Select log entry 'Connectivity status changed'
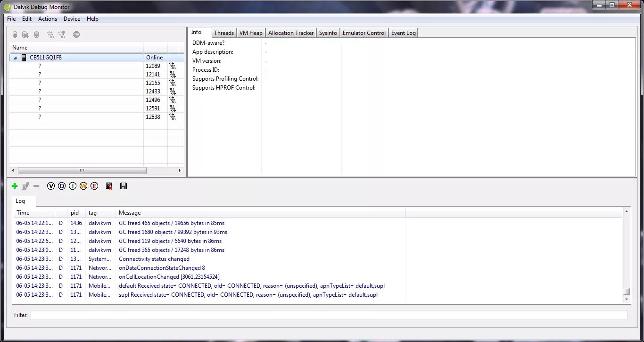 point(154,259)
